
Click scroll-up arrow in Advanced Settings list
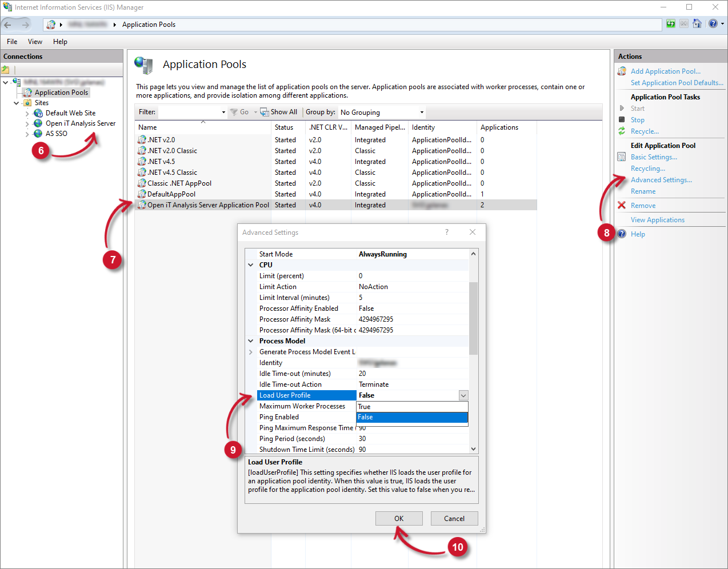(473, 254)
